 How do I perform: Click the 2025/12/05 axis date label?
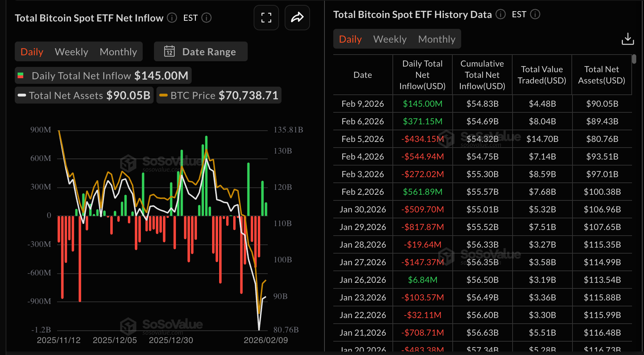pos(115,340)
